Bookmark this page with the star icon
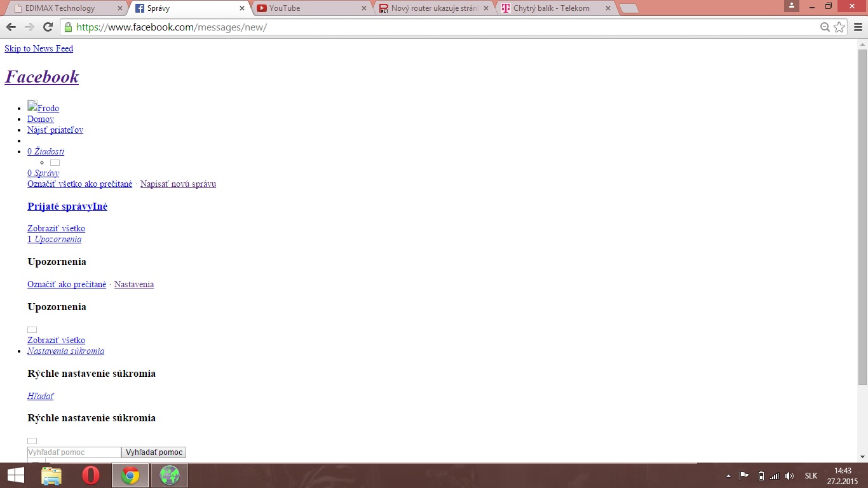The height and width of the screenshot is (488, 868). pyautogui.click(x=839, y=27)
